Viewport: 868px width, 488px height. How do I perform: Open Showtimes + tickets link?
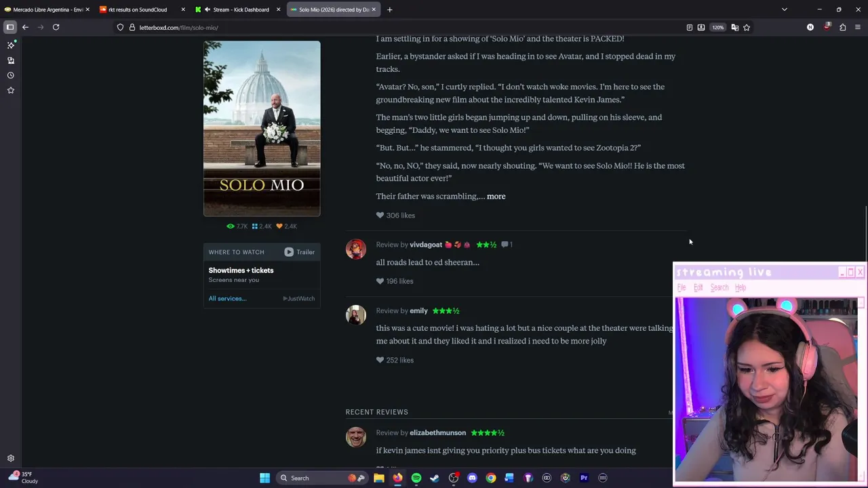pyautogui.click(x=241, y=270)
